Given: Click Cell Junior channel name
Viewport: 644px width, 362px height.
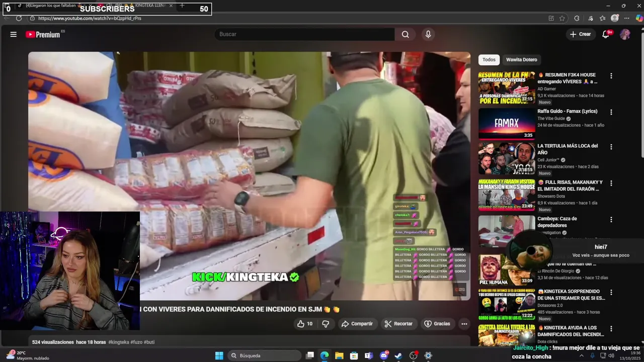Looking at the screenshot, I should point(548,160).
